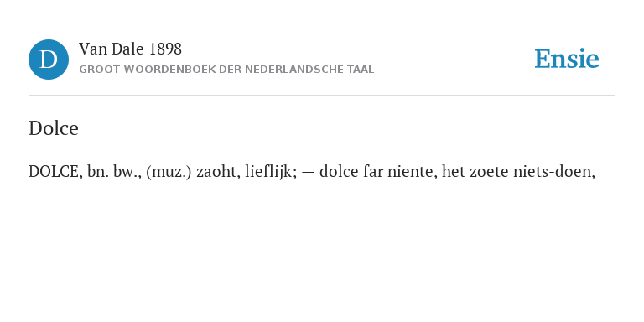Click the word 'het' in the definition
The width and height of the screenshot is (644, 322).
click(x=454, y=172)
